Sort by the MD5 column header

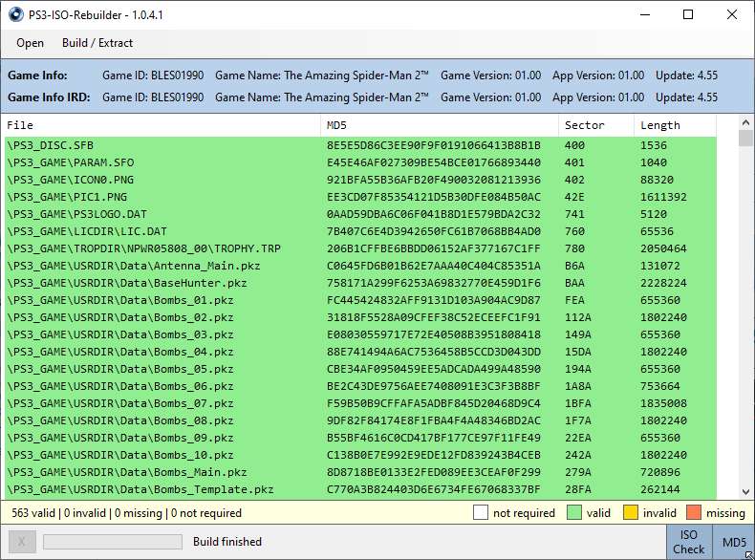(440, 125)
